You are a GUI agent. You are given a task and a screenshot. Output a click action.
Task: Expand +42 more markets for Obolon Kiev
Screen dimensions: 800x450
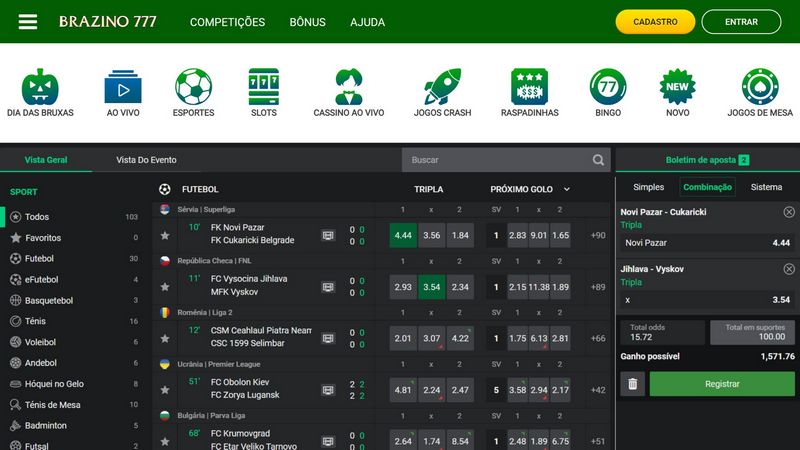598,390
